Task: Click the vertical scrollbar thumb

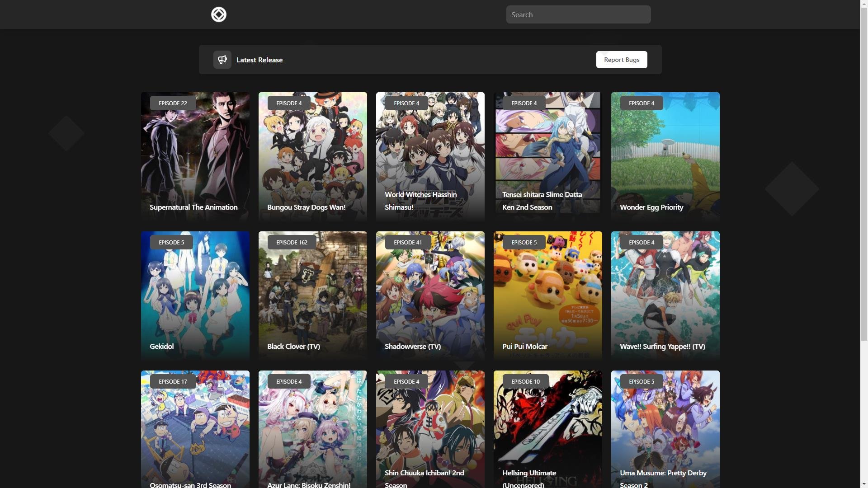Action: point(864,174)
